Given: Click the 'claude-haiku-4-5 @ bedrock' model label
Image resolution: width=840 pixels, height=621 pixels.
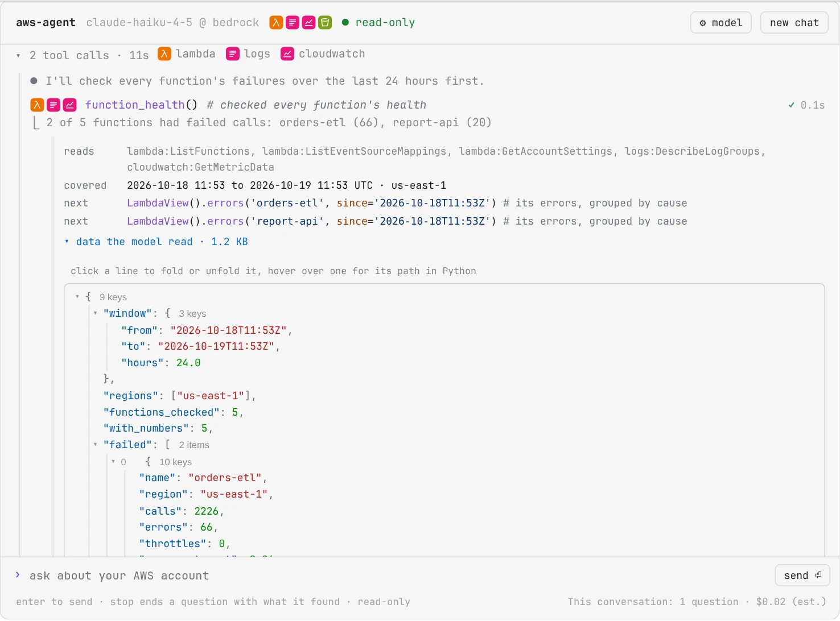Looking at the screenshot, I should [x=172, y=23].
